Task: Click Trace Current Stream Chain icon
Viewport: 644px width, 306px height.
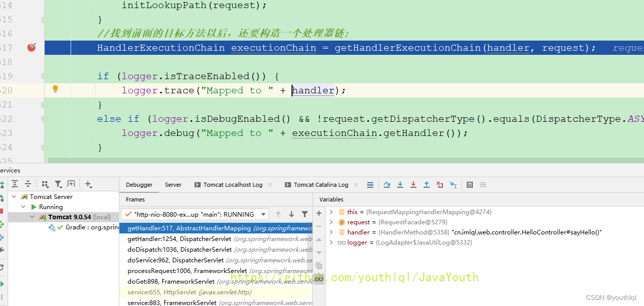Action: [483, 185]
